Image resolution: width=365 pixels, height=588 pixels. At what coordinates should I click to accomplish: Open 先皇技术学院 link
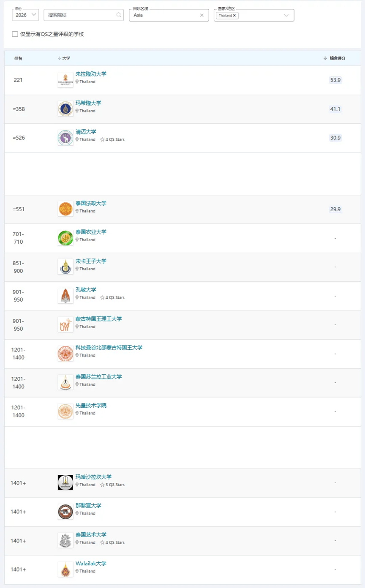[x=91, y=406]
